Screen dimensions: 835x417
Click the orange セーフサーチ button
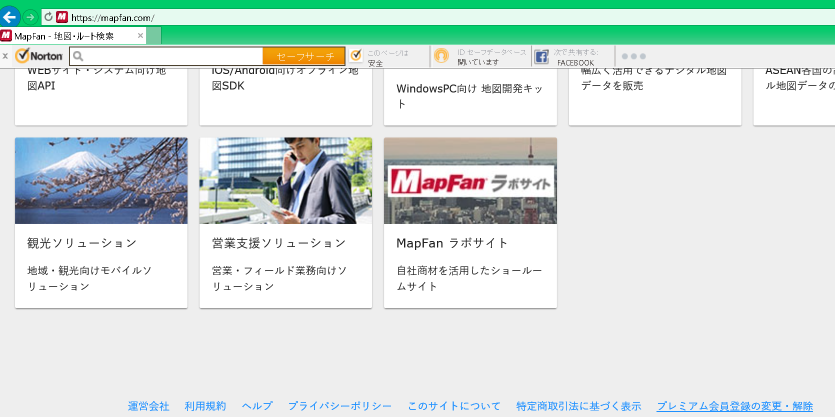click(305, 56)
